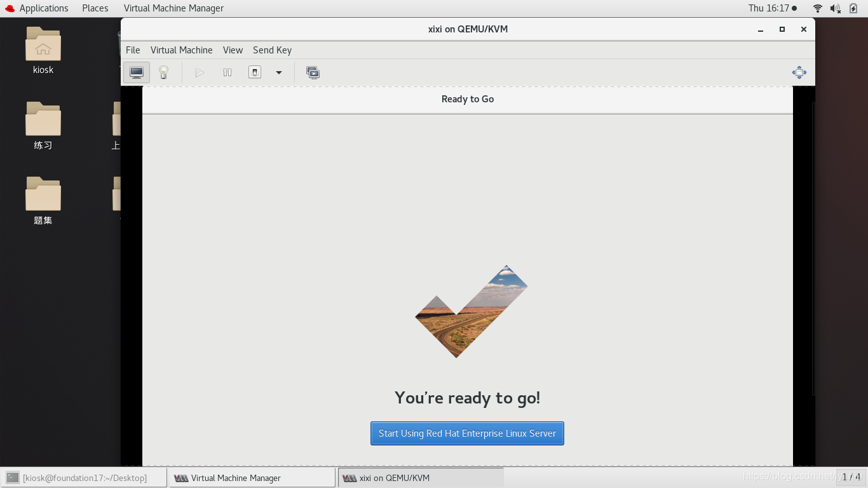
Task: Click the battery status icon
Action: point(853,8)
